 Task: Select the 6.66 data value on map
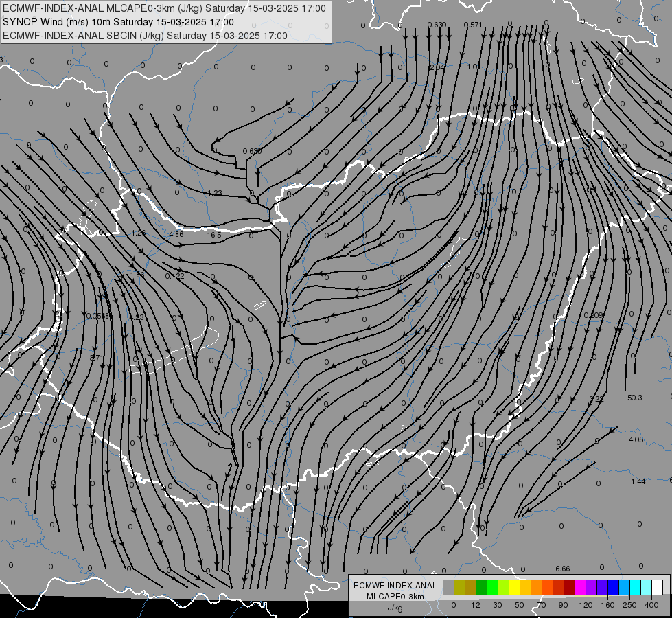pyautogui.click(x=563, y=569)
